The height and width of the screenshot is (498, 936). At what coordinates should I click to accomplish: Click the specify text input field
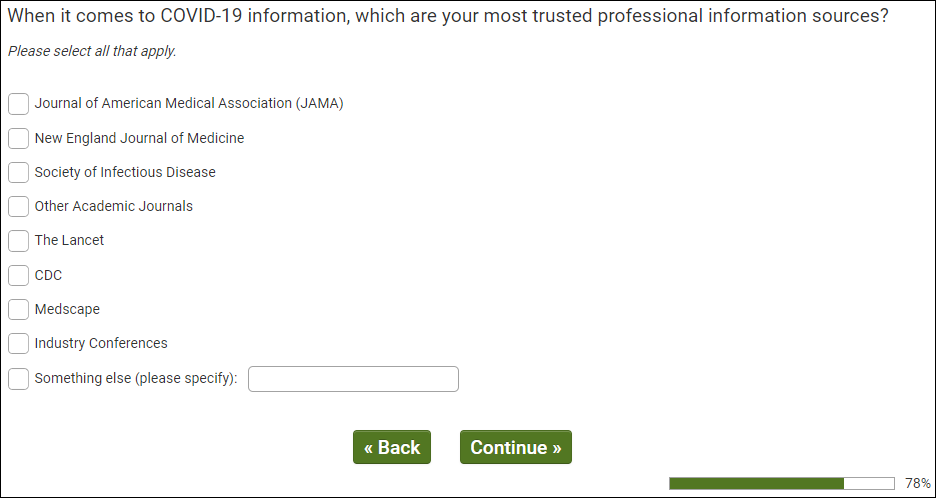point(353,379)
